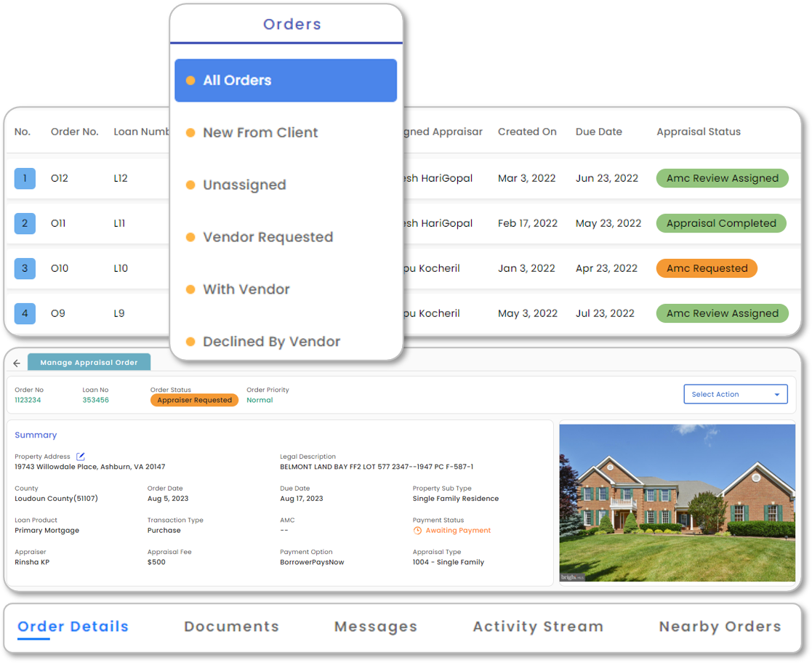Image resolution: width=812 pixels, height=663 pixels.
Task: Open order link 1123234
Action: tap(28, 399)
